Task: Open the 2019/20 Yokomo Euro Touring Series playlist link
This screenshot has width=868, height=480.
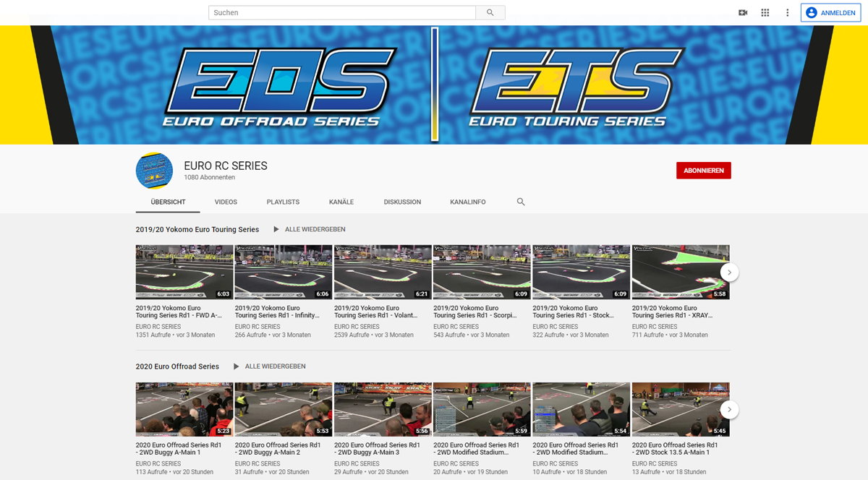Action: (197, 229)
